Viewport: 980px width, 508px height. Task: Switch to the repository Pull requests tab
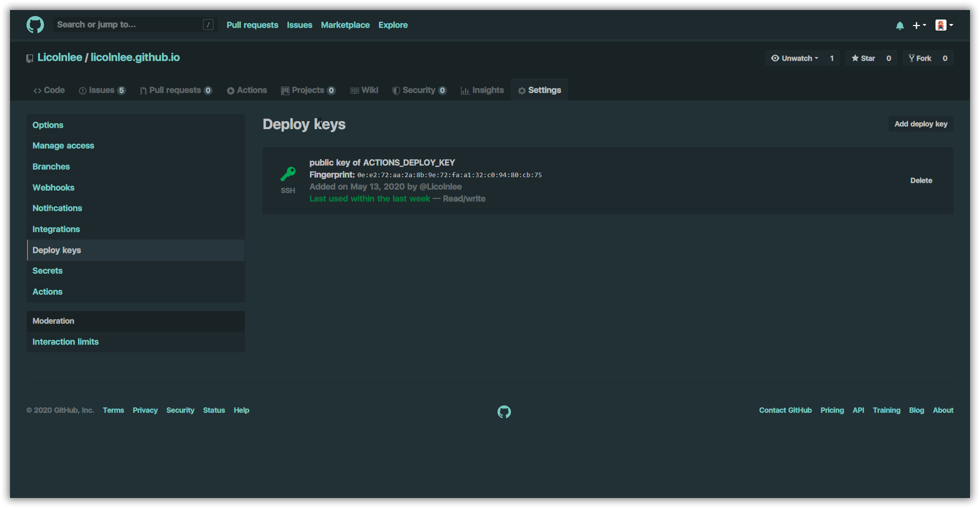click(175, 90)
